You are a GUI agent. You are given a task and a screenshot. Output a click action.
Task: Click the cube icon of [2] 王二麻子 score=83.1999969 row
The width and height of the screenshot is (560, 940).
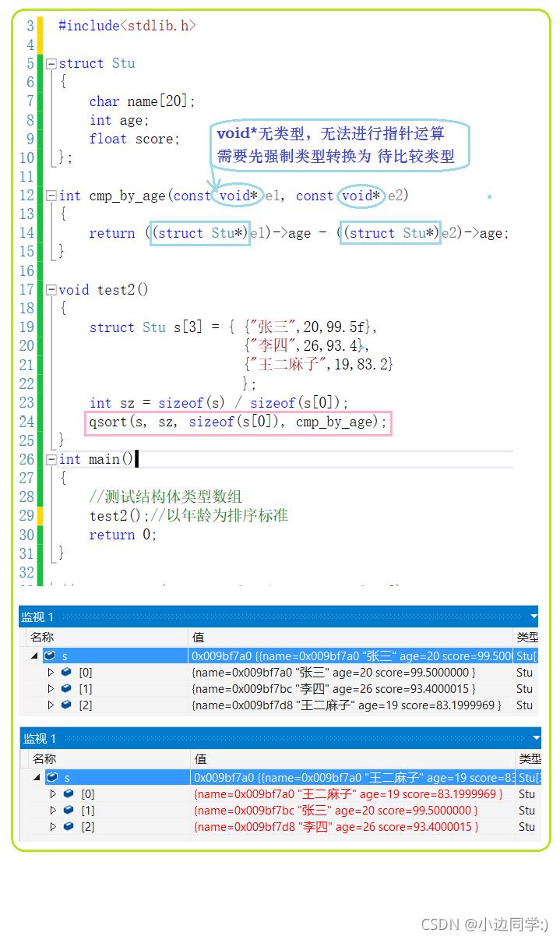pos(66,705)
